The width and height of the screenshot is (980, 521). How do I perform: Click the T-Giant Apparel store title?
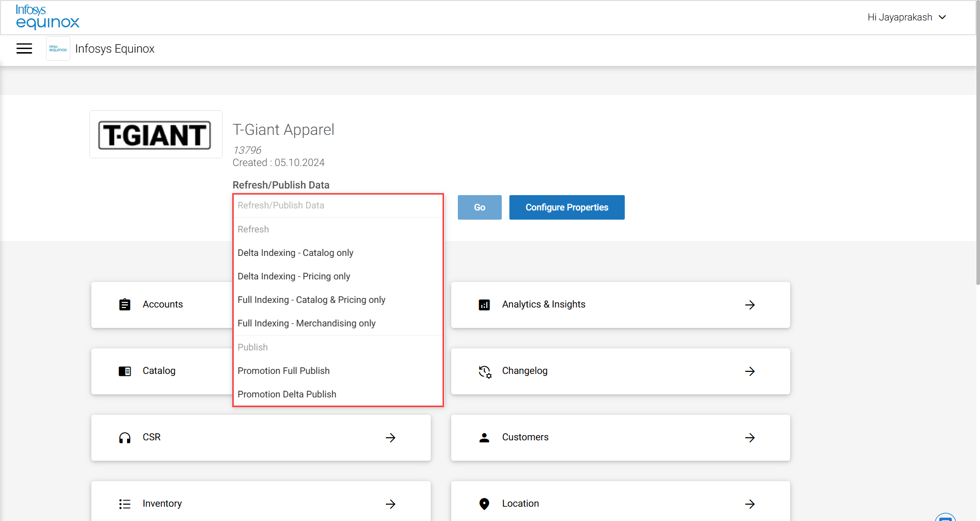[283, 130]
